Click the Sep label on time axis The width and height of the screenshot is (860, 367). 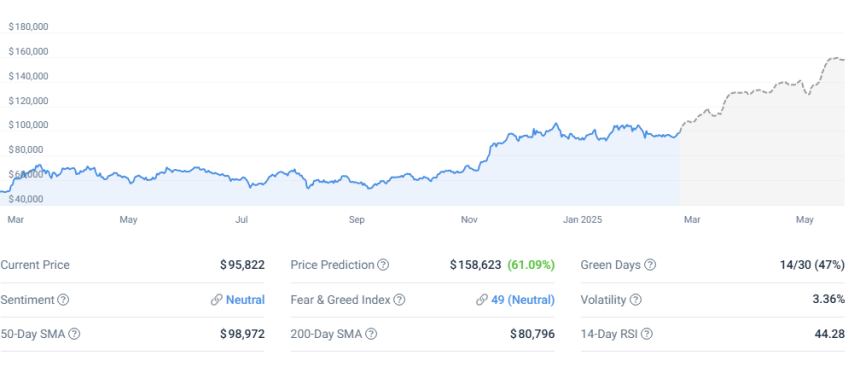click(357, 220)
